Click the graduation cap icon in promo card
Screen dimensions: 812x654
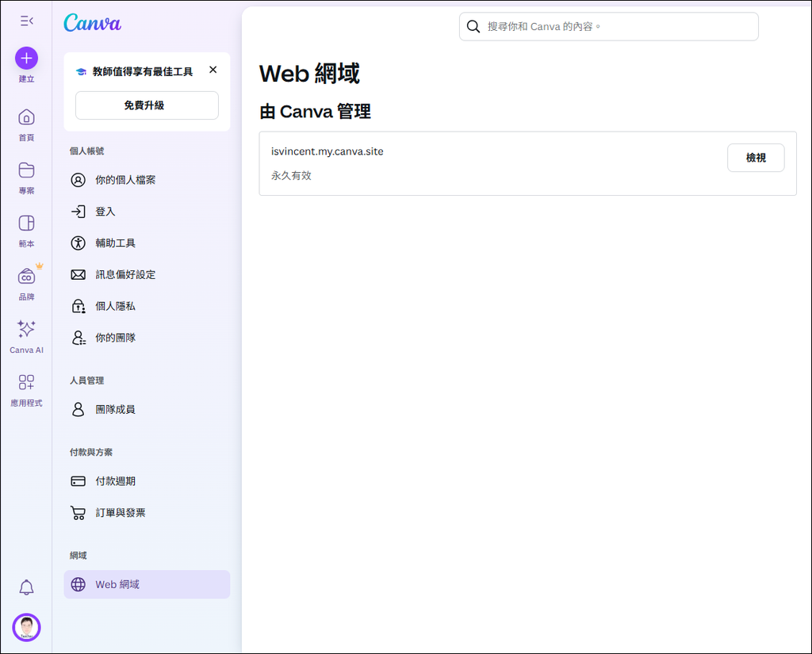tap(82, 71)
